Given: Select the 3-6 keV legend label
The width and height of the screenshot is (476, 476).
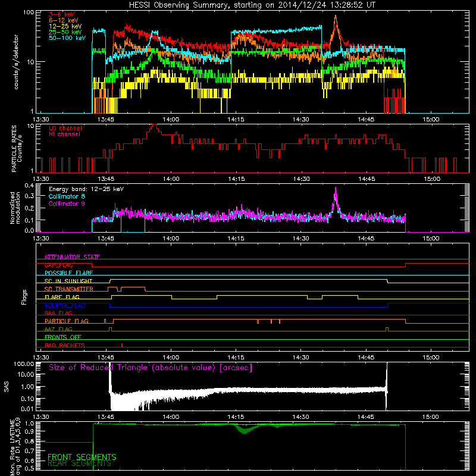Looking at the screenshot, I should point(62,14).
